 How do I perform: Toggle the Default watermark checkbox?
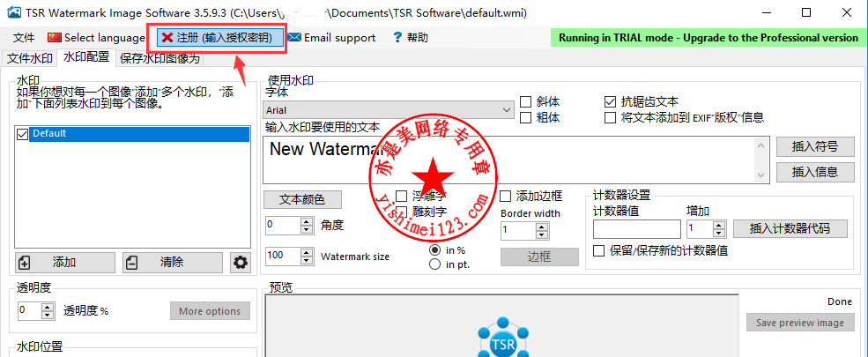23,133
